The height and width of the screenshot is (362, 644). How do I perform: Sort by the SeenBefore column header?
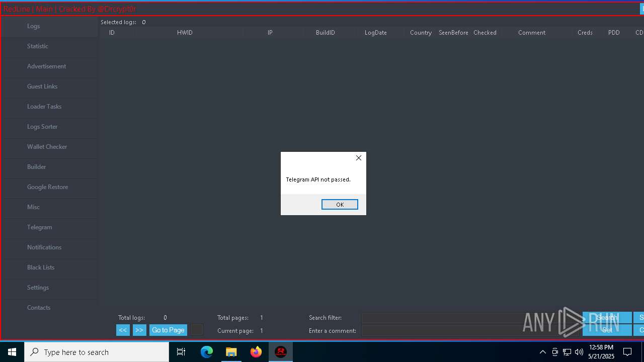(x=453, y=33)
